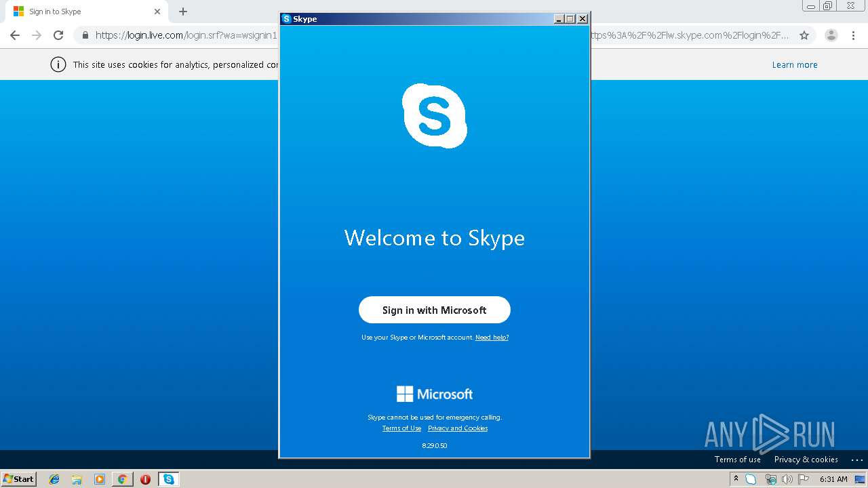The height and width of the screenshot is (488, 868).
Task: Click the show desktop button icon
Action: tap(860, 479)
